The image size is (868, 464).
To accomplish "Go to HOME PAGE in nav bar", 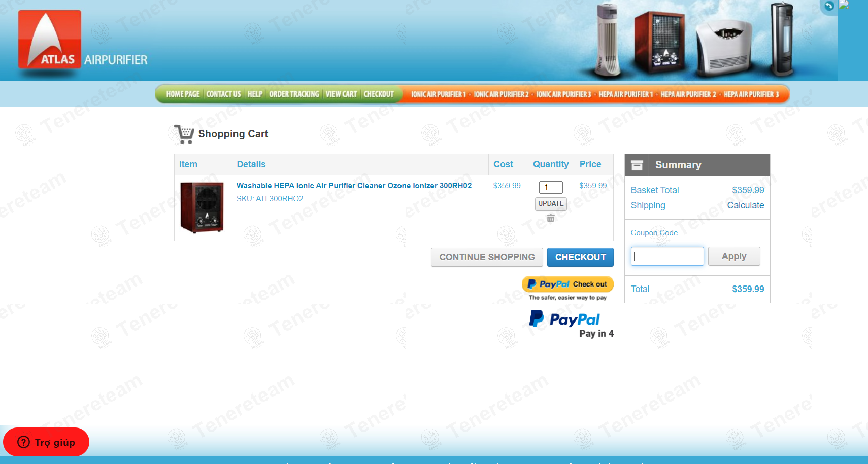I will point(183,94).
